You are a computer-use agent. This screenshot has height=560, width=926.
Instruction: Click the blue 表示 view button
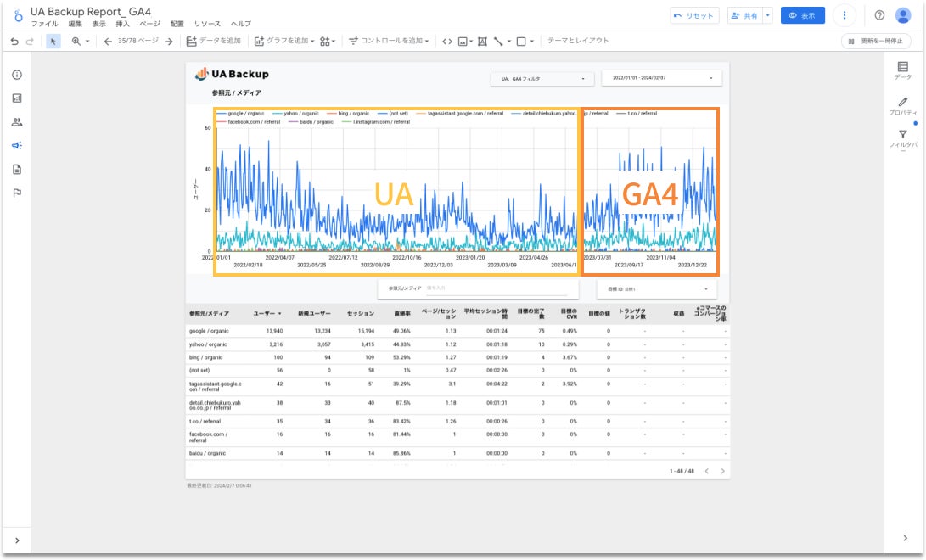tap(802, 15)
